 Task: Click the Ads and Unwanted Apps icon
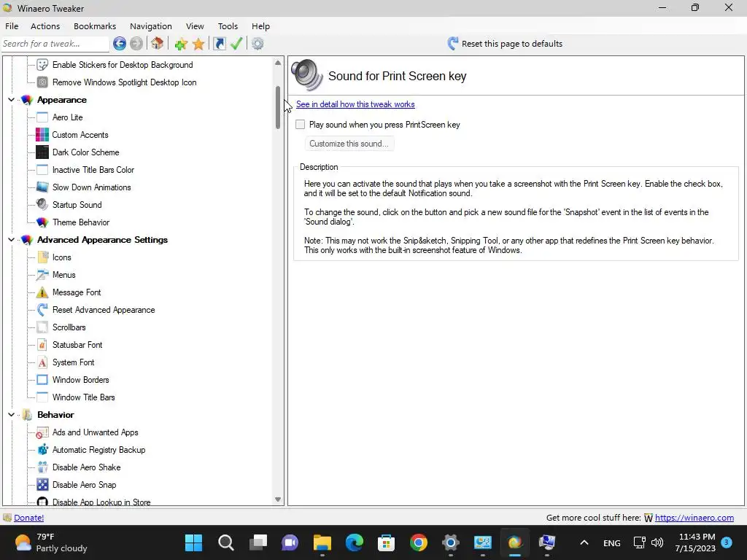click(42, 432)
